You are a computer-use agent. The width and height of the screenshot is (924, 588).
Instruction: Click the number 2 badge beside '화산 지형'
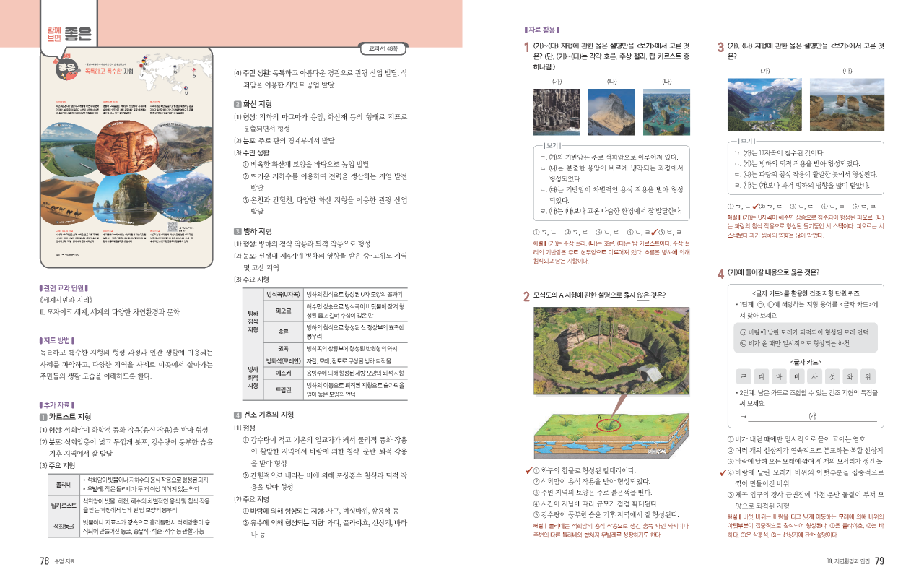[x=237, y=103]
